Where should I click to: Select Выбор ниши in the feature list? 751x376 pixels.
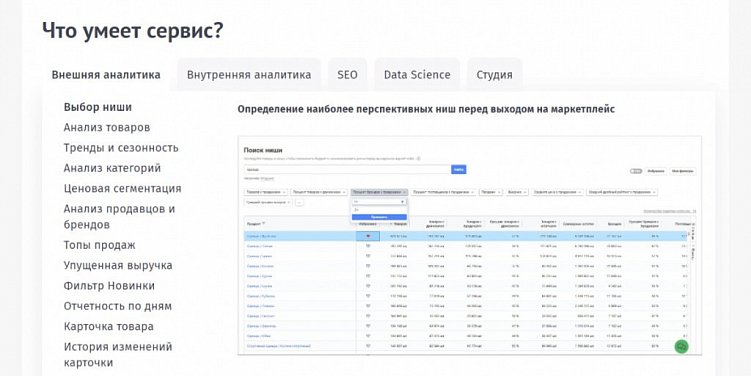98,107
